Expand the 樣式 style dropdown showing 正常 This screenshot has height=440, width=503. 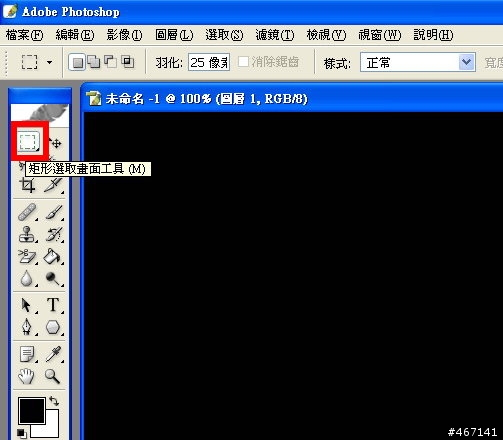click(x=467, y=62)
